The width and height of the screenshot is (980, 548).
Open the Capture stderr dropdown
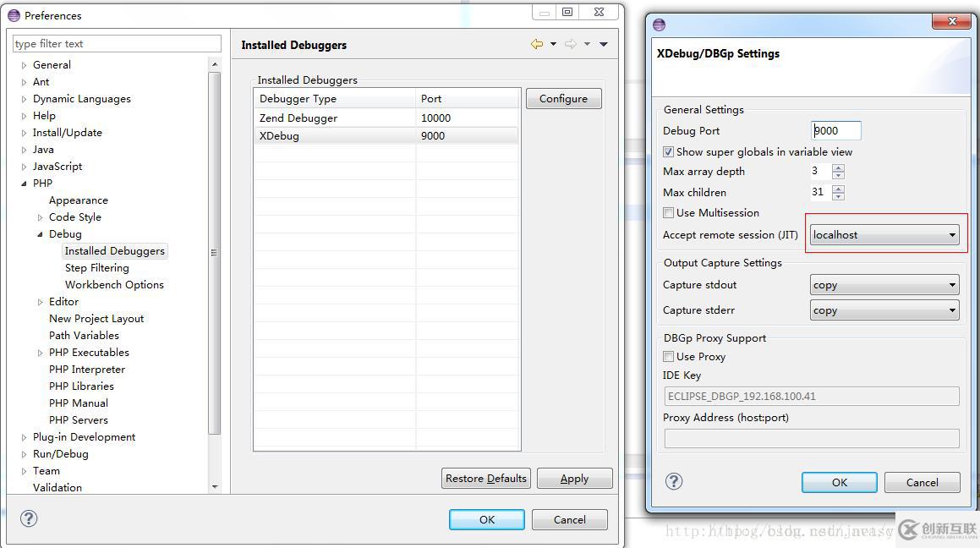point(884,310)
